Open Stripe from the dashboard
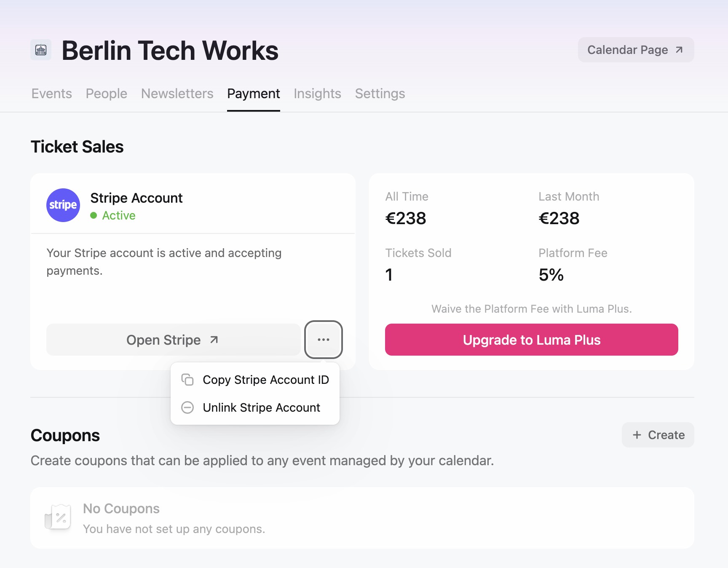 164,340
